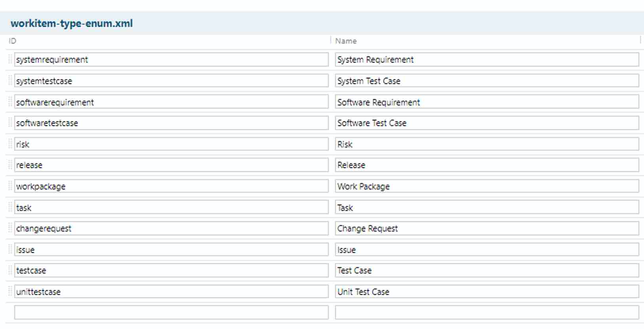
Task: Click the workitem-type-enum.xml section title
Action: (x=72, y=23)
